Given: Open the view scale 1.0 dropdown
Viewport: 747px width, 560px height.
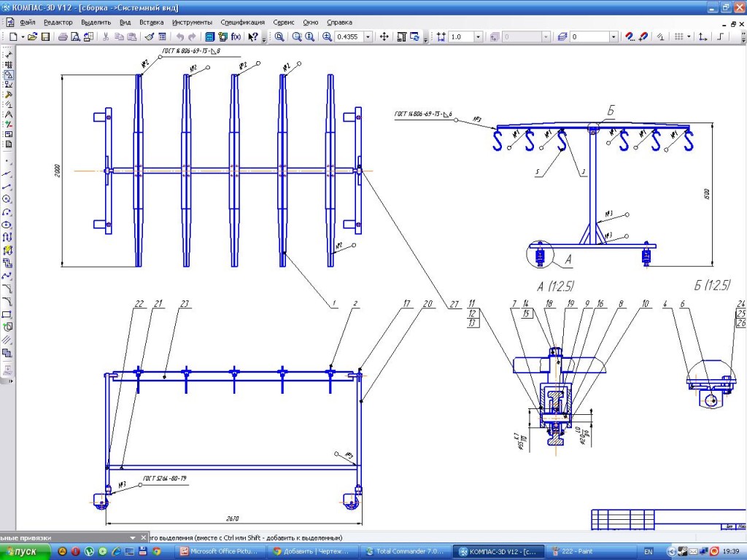Looking at the screenshot, I should tap(479, 36).
